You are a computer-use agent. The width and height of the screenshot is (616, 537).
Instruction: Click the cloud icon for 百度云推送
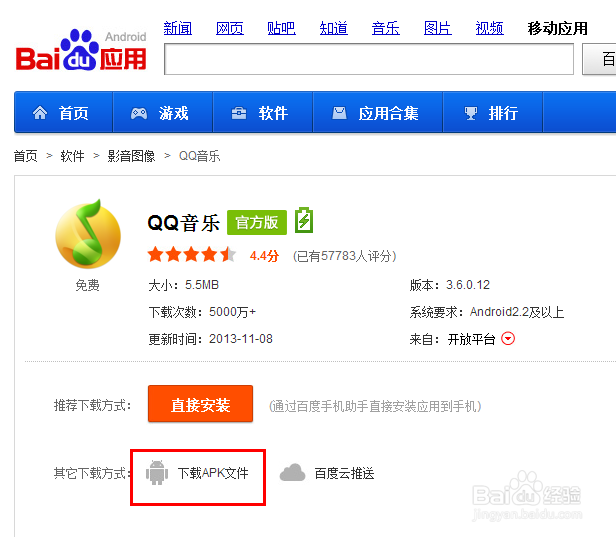coord(292,472)
